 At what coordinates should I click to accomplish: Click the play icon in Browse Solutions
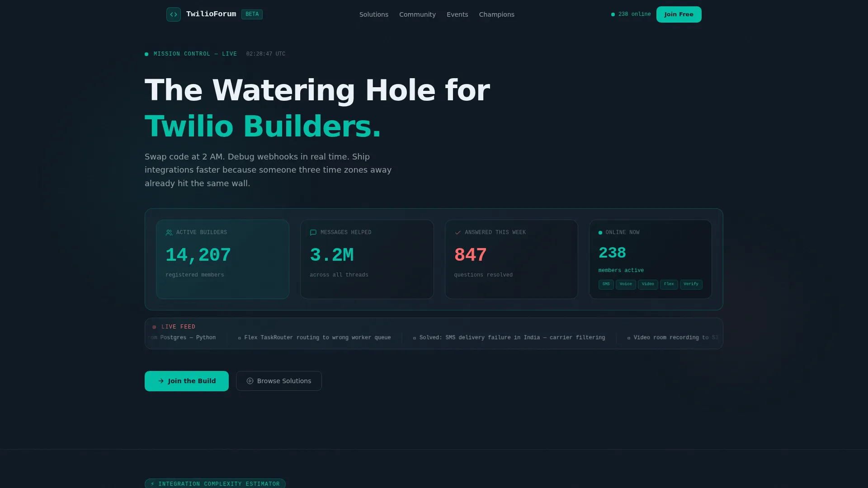(x=250, y=381)
